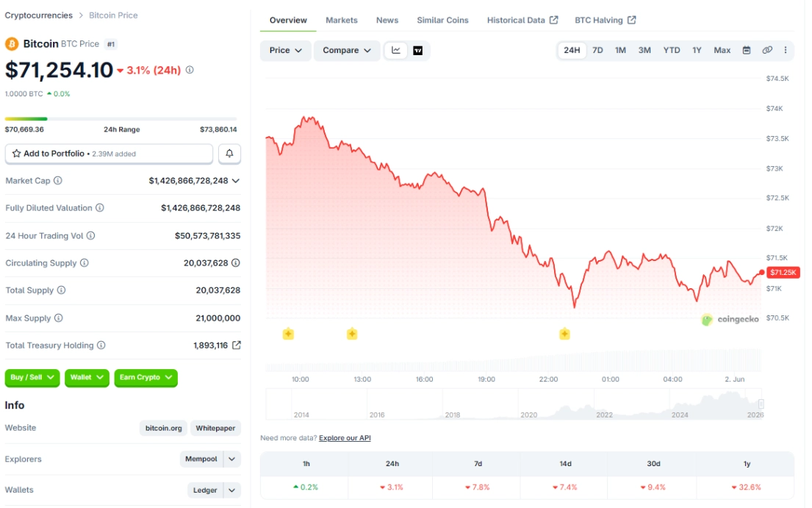Screen dimensions: 812x508
Task: Click Add to Portfolio button
Action: point(109,154)
